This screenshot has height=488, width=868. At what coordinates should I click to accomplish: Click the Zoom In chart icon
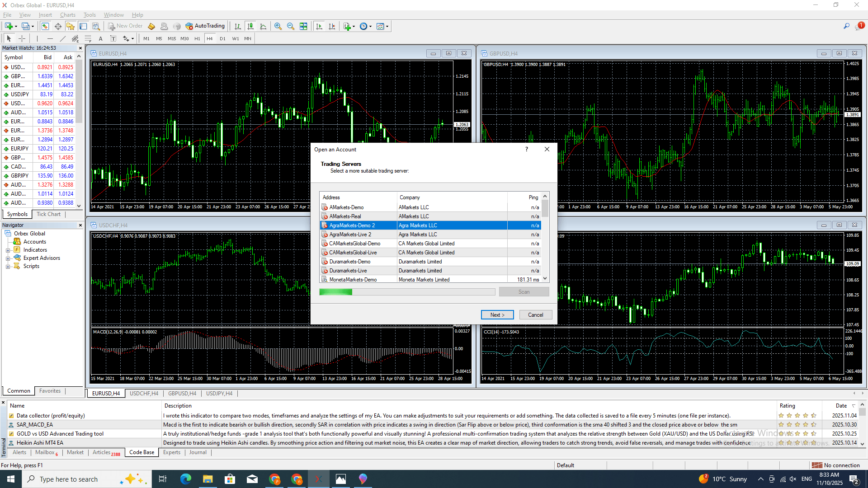click(x=278, y=26)
